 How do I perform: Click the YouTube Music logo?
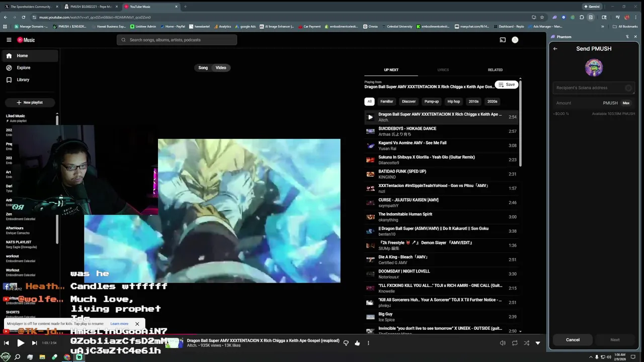click(26, 40)
